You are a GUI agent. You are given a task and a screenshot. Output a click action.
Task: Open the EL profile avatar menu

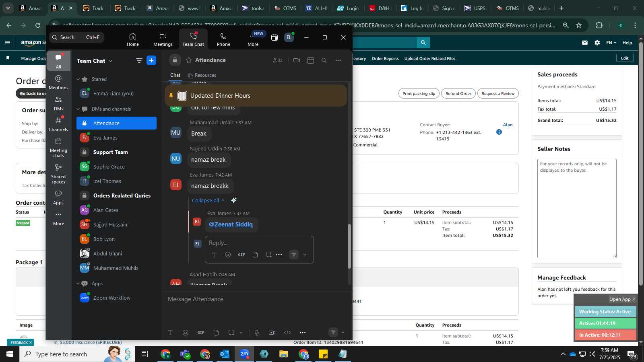289,37
